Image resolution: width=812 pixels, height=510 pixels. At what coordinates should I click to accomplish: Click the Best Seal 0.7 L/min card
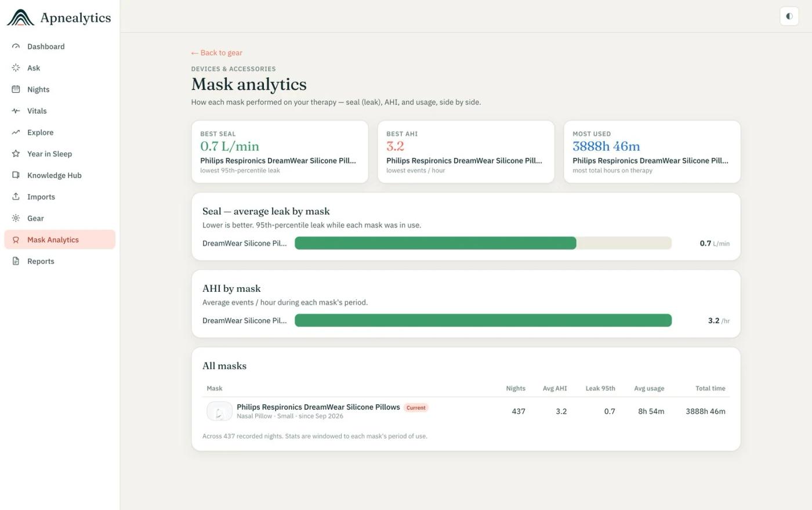pos(280,152)
